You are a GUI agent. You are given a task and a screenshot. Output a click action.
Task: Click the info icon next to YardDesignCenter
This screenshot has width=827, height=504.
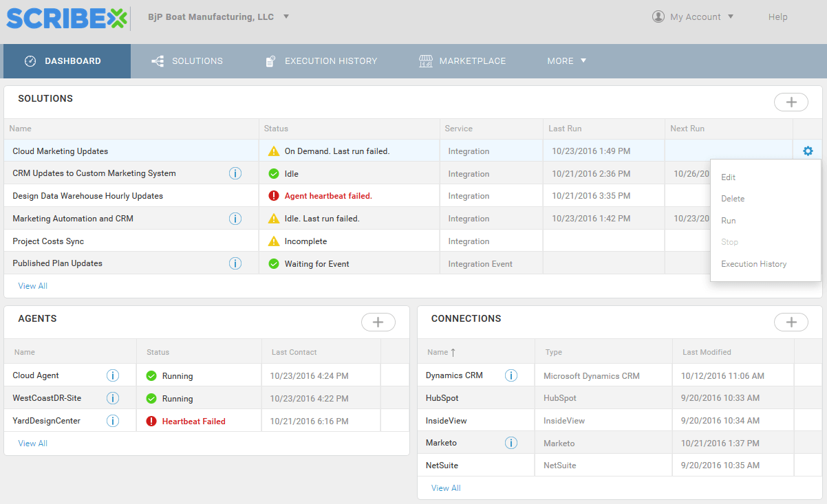[x=113, y=421]
